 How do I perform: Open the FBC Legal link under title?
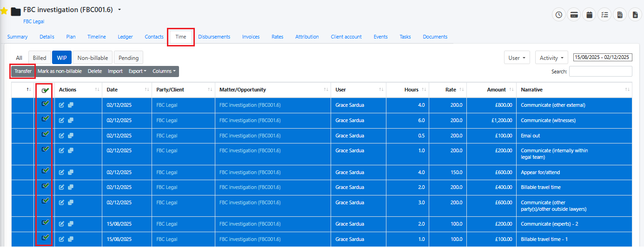tap(33, 21)
